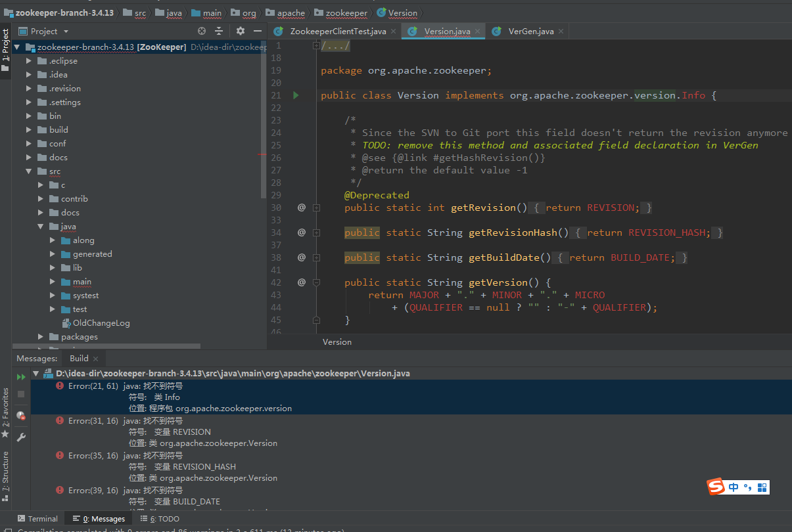Open the Terminal tool window

coord(37,519)
